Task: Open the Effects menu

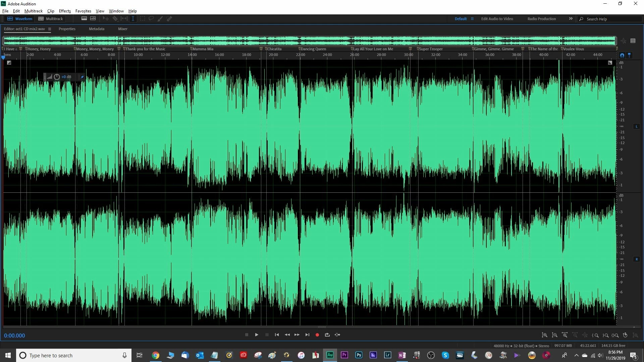Action: pyautogui.click(x=65, y=11)
